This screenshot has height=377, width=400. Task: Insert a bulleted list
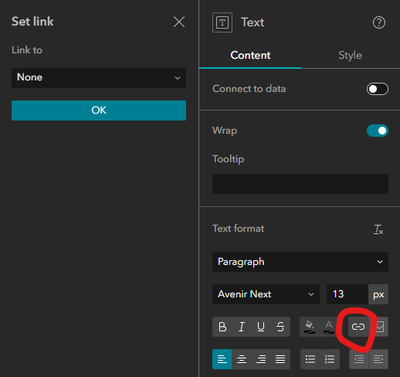[310, 359]
